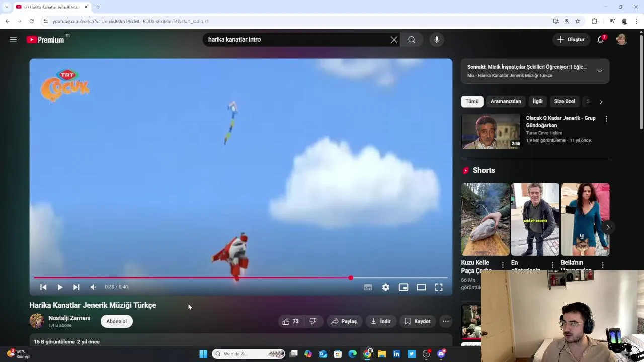Open Nostalji Zamanı channel avatar
Image resolution: width=644 pixels, height=362 pixels.
37,321
